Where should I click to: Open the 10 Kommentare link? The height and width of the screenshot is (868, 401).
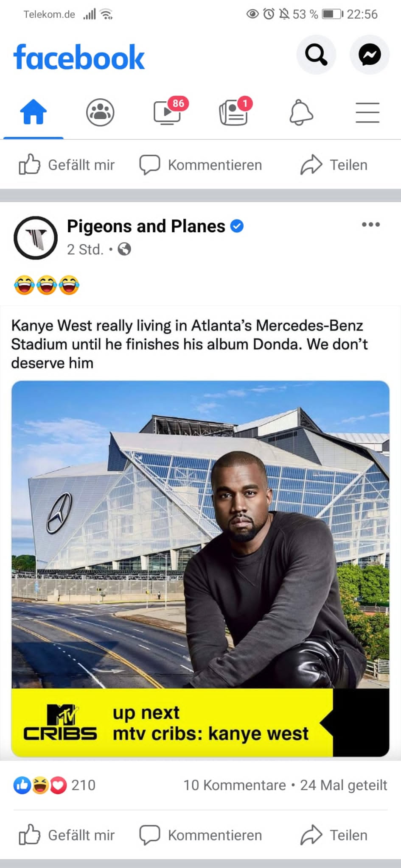(x=234, y=785)
